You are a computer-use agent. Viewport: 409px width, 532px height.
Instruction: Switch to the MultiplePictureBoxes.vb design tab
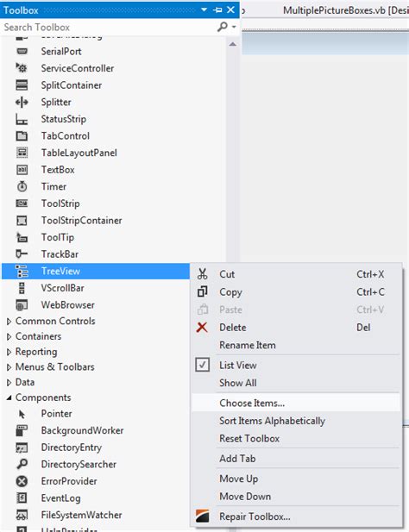pos(345,10)
